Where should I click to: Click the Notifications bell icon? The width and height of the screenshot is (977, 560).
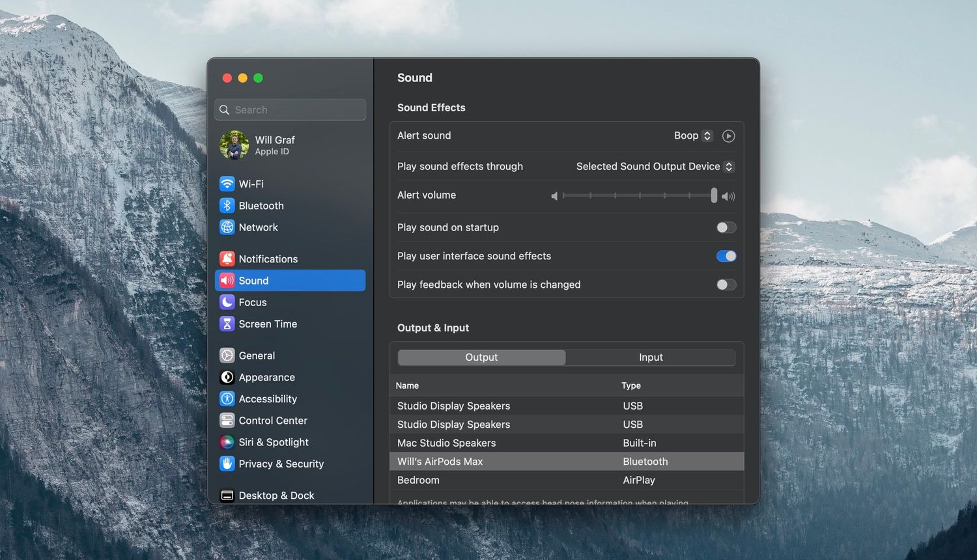[227, 259]
